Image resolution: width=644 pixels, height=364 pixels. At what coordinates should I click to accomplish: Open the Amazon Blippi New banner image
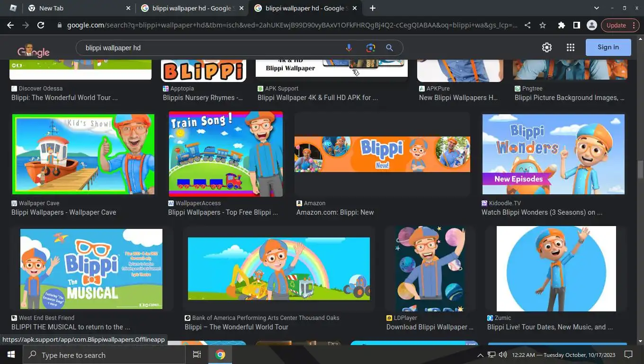pos(382,154)
